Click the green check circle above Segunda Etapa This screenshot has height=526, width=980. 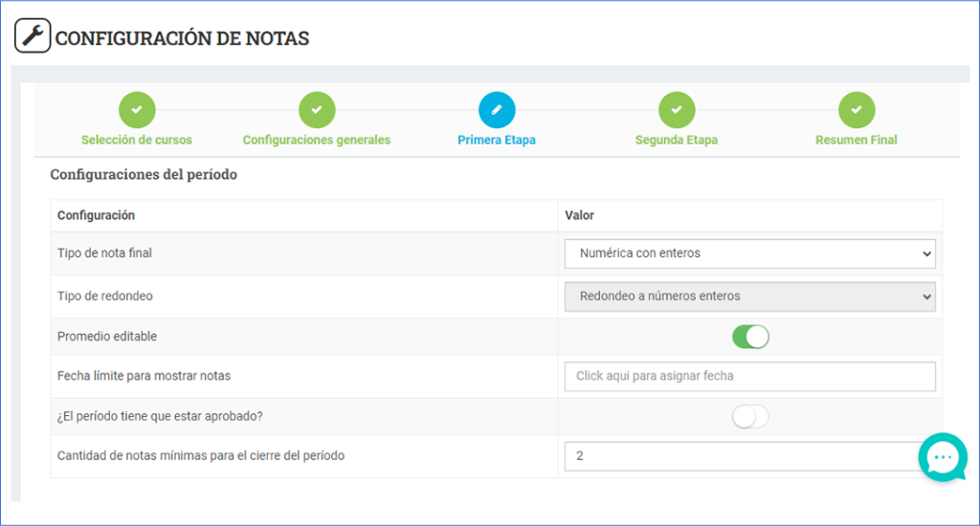point(677,110)
